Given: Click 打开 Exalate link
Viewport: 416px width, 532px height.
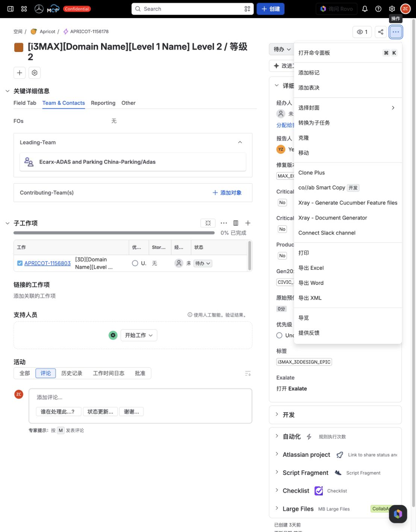Looking at the screenshot, I should click(292, 389).
